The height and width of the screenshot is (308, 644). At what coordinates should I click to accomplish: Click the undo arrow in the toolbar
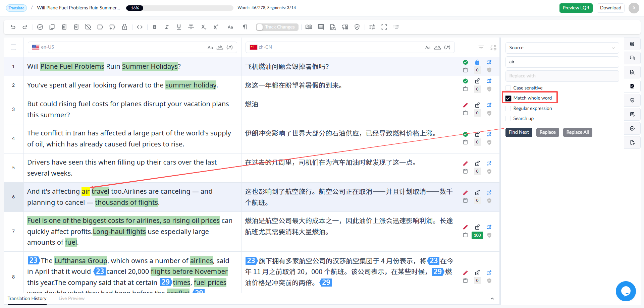tap(13, 27)
